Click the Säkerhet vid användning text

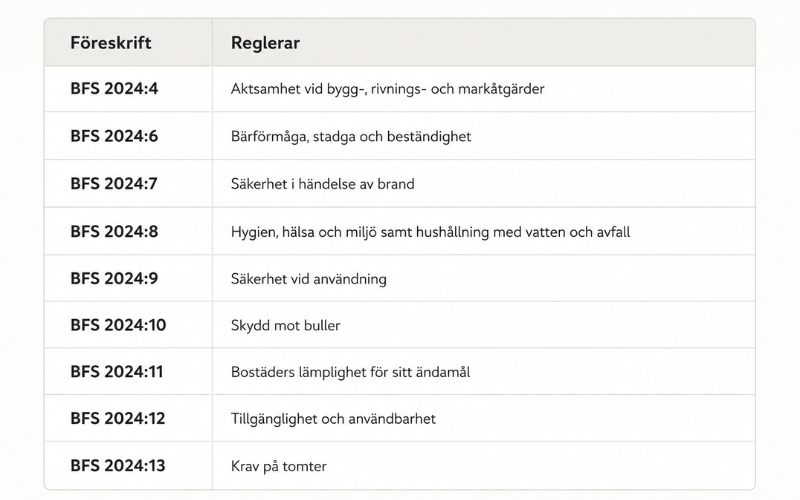[x=309, y=279]
